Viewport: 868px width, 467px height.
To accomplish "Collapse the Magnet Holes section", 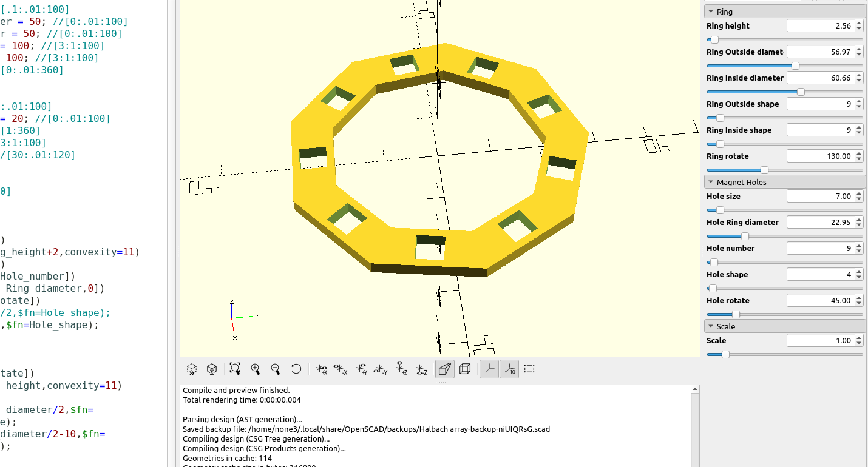I will tap(710, 181).
